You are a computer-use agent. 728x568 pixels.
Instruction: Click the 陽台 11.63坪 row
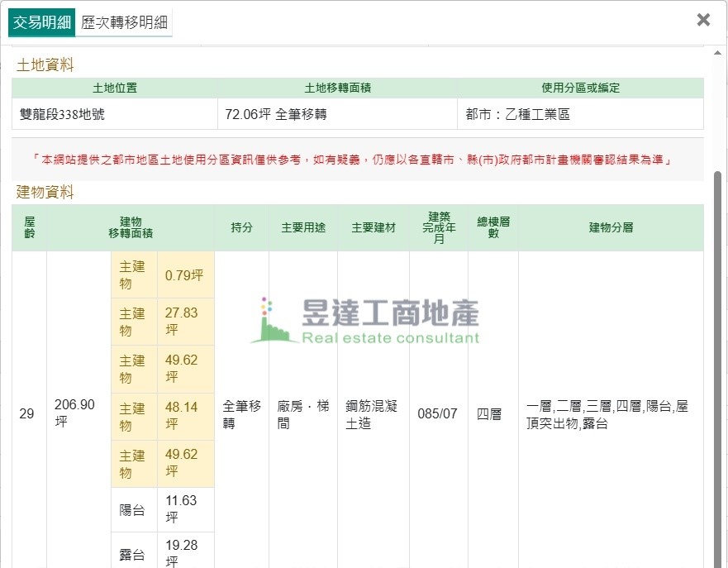click(163, 510)
